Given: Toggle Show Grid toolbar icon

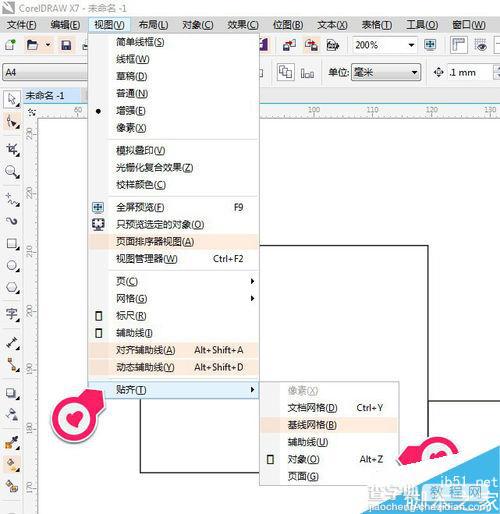Looking at the screenshot, I should point(480,45).
